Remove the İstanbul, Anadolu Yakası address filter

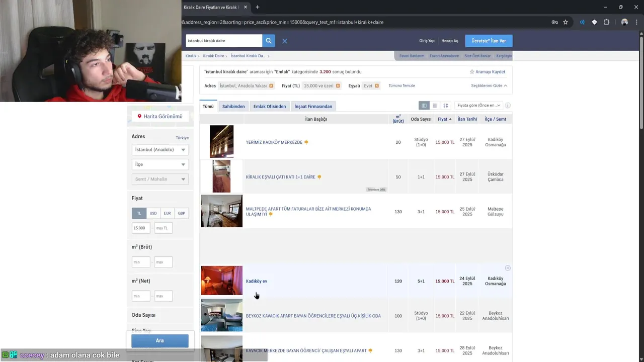tap(271, 86)
